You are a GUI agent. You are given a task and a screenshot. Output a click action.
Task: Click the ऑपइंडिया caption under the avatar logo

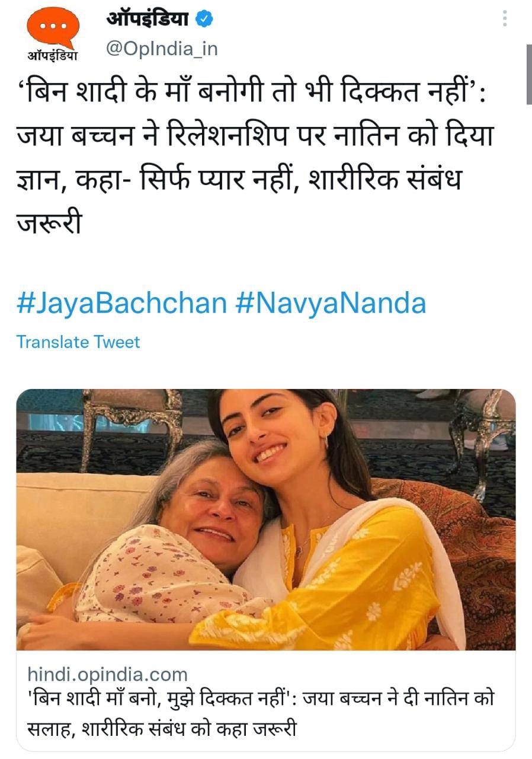click(53, 56)
